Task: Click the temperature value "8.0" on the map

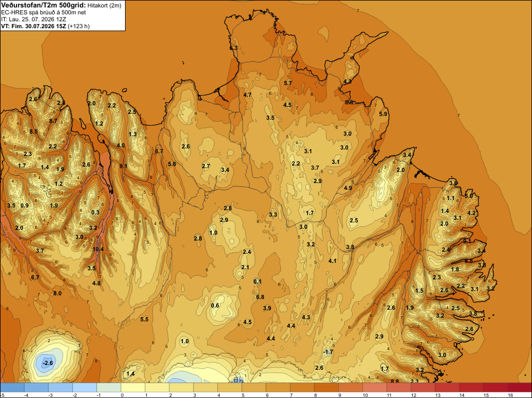Action: [57, 293]
